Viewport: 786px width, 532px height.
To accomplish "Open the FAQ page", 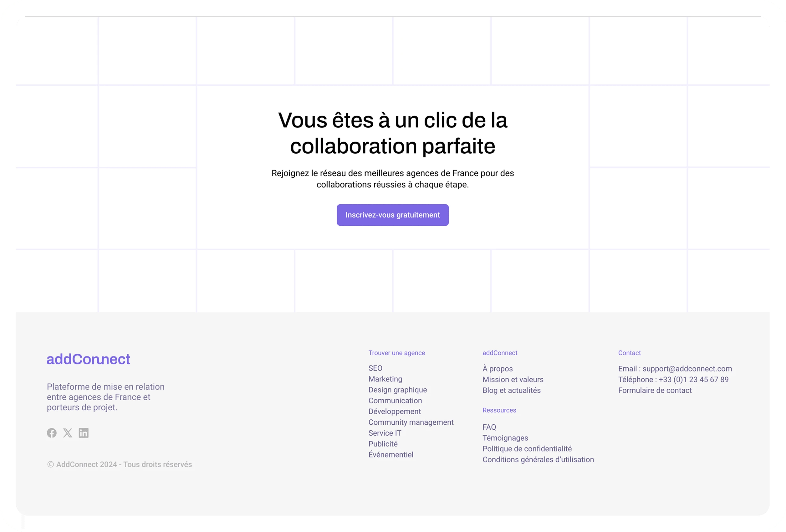I will coord(489,427).
